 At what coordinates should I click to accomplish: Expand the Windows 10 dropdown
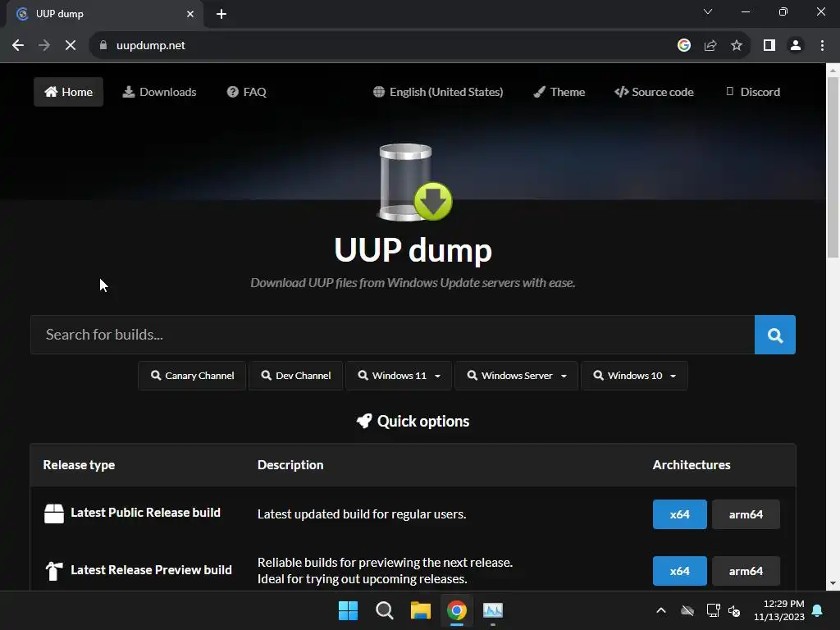click(x=634, y=376)
